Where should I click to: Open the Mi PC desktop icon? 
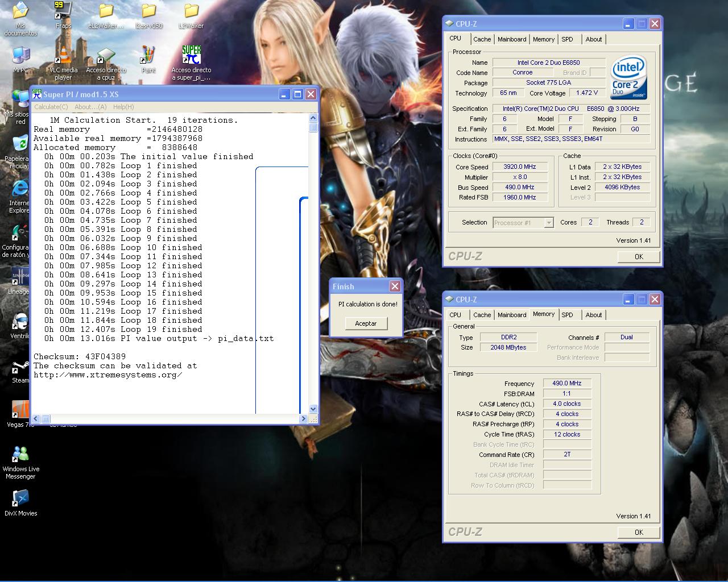[20, 56]
